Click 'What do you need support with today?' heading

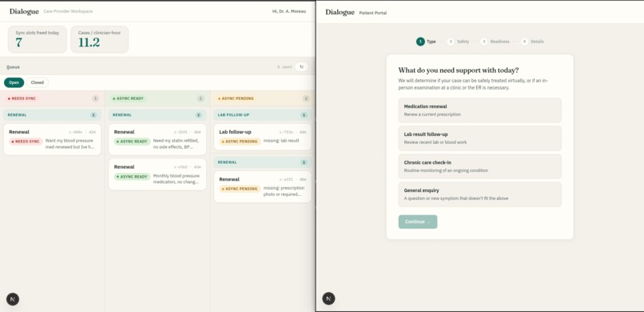coord(459,70)
